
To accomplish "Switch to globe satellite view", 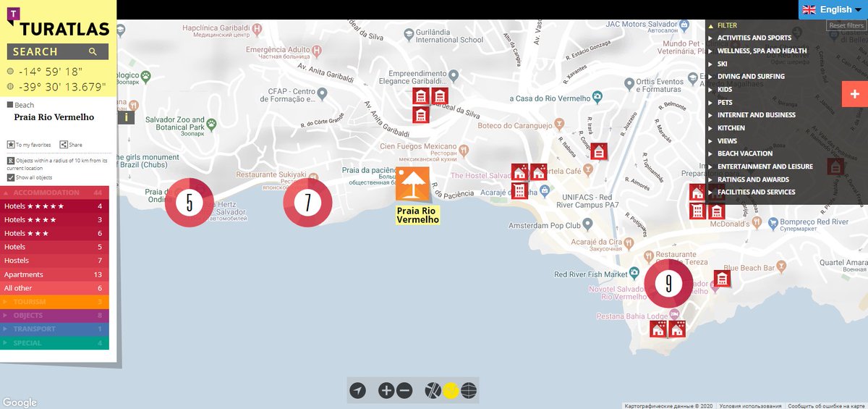I will coord(469,391).
